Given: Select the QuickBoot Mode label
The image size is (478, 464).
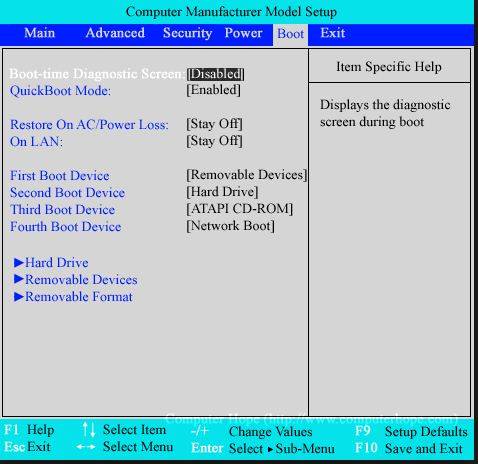Looking at the screenshot, I should point(60,91).
